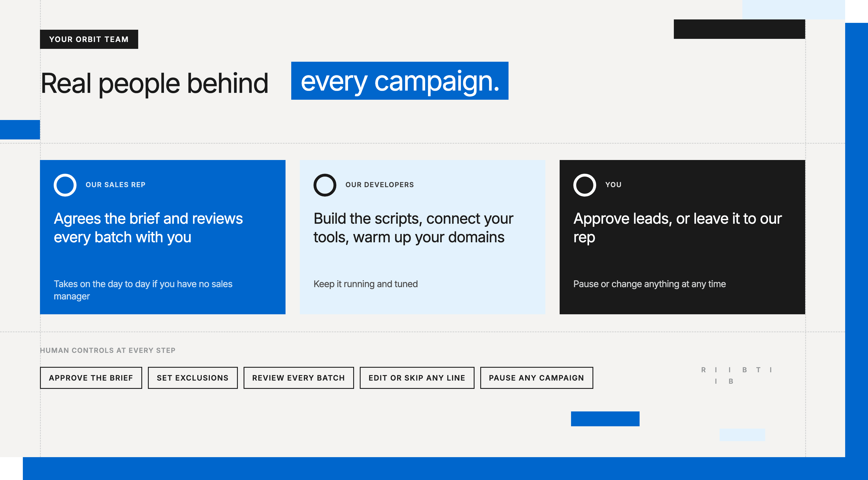This screenshot has height=480, width=868.
Task: Click the Approve The Brief button
Action: tap(91, 378)
